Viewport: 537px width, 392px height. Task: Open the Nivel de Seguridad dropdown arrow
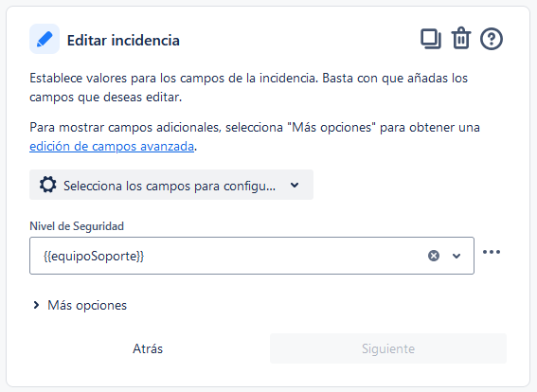click(456, 256)
